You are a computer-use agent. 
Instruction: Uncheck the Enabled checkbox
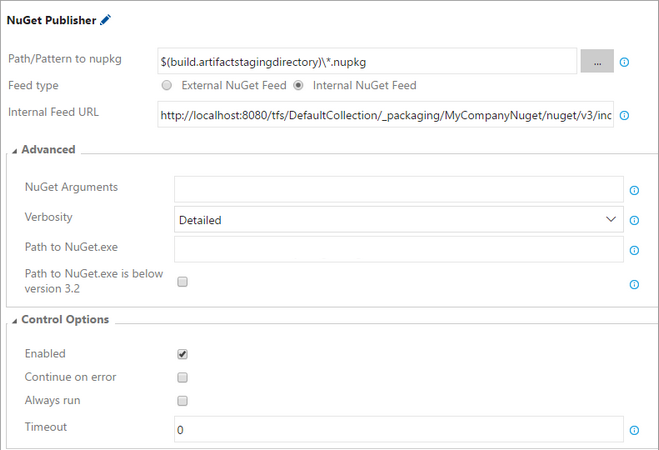183,354
